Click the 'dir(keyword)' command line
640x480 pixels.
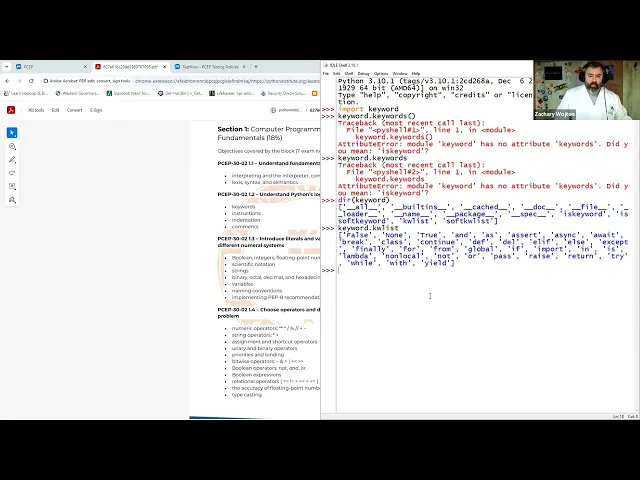click(364, 200)
